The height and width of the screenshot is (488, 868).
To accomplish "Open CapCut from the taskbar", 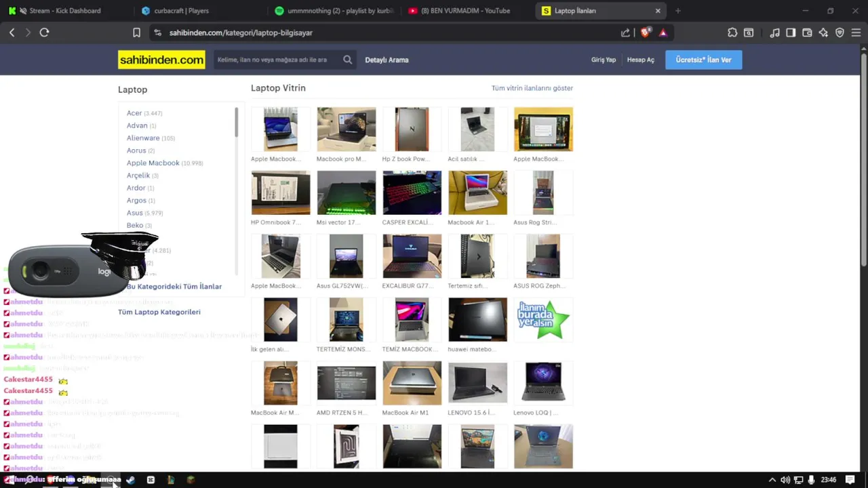I will [151, 480].
